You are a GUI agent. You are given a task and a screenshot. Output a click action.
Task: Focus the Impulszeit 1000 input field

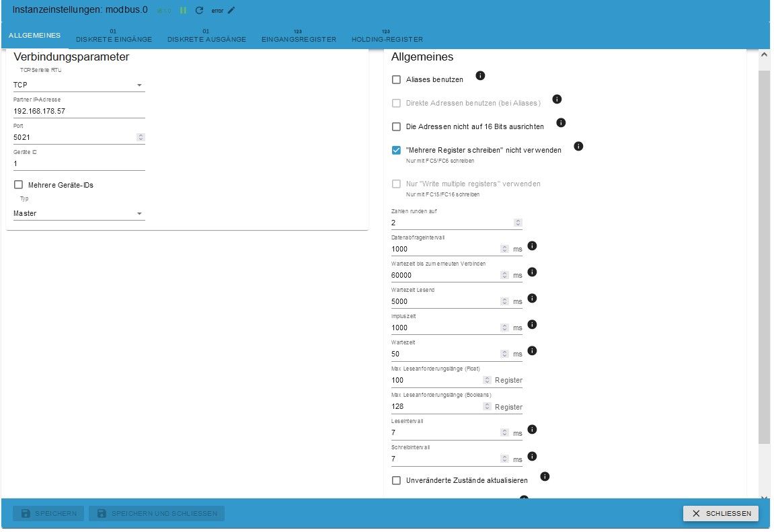coord(445,328)
